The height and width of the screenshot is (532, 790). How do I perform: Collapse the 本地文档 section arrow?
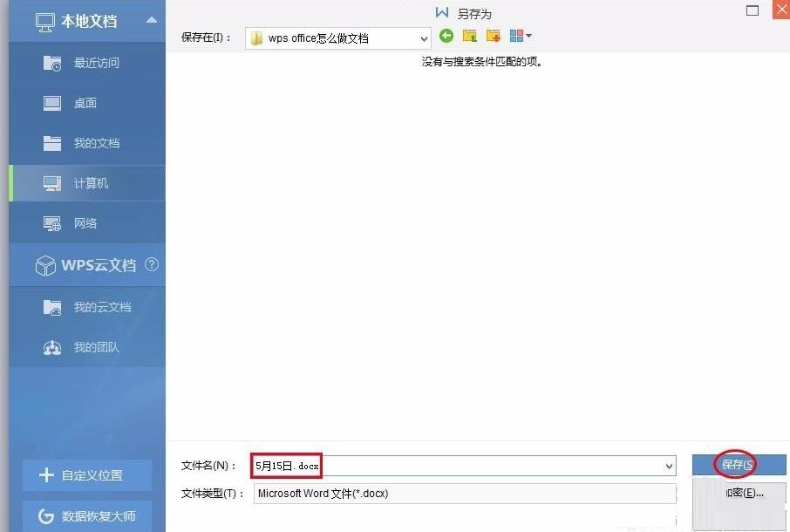152,20
